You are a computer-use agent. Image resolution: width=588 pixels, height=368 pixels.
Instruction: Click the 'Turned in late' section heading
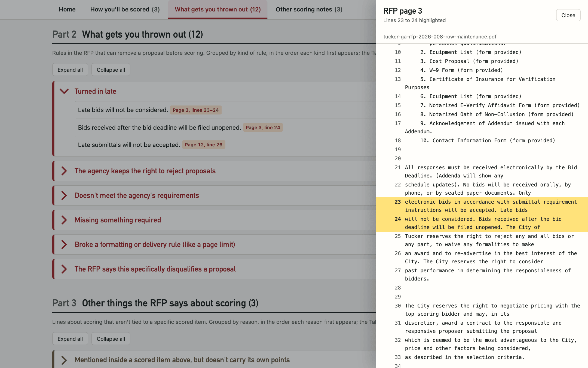(x=95, y=91)
